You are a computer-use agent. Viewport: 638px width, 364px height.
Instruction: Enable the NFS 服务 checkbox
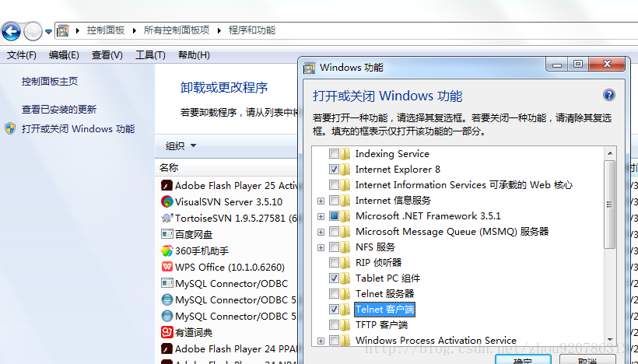334,247
